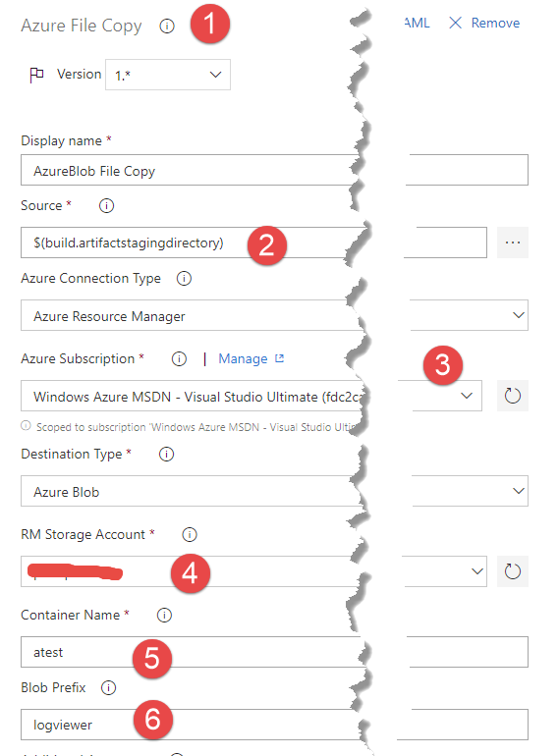The width and height of the screenshot is (558, 756).
Task: Refresh the Azure Subscription list
Action: click(x=513, y=396)
